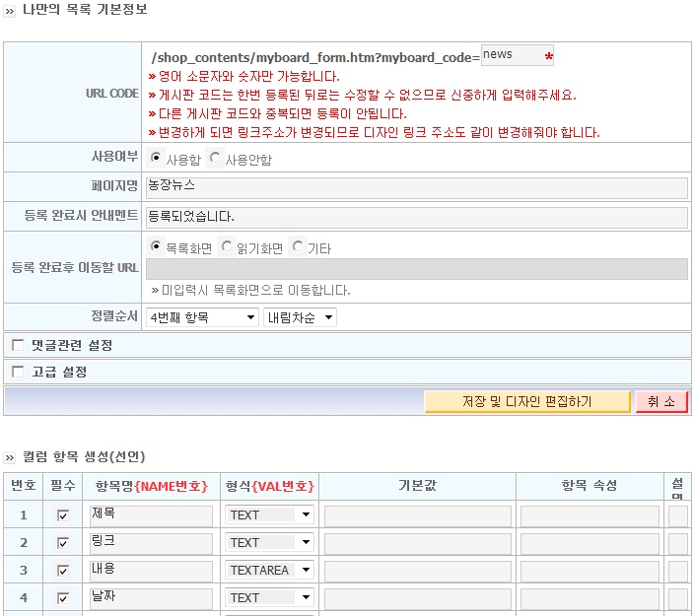
Task: Enable the 댓글관련 설정 checkbox
Action: [18, 345]
